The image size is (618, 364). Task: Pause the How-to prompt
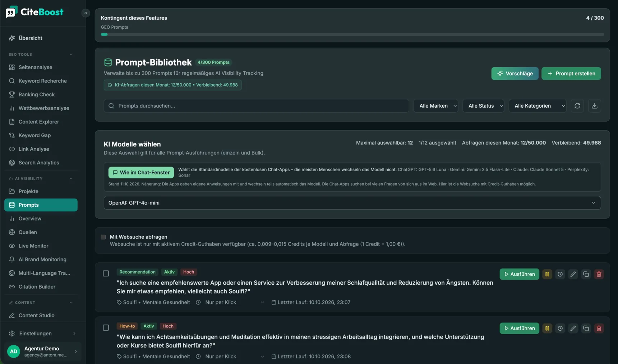click(547, 328)
